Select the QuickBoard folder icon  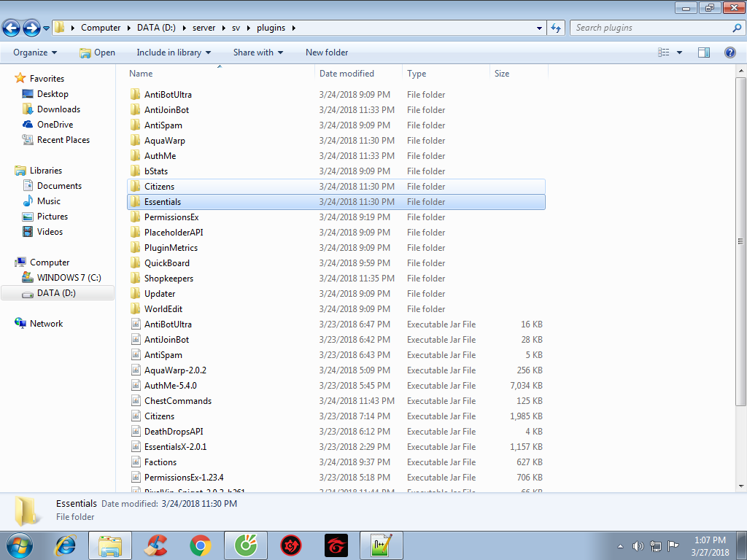coord(136,262)
